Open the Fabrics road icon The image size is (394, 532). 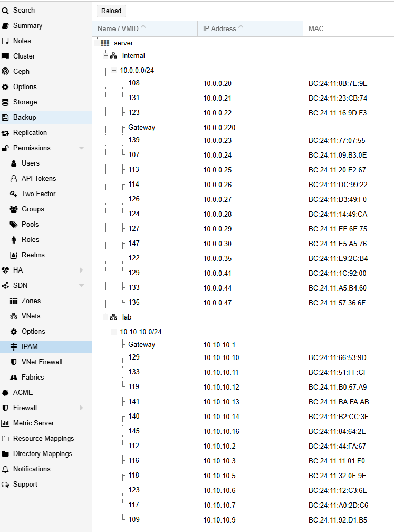coord(14,377)
